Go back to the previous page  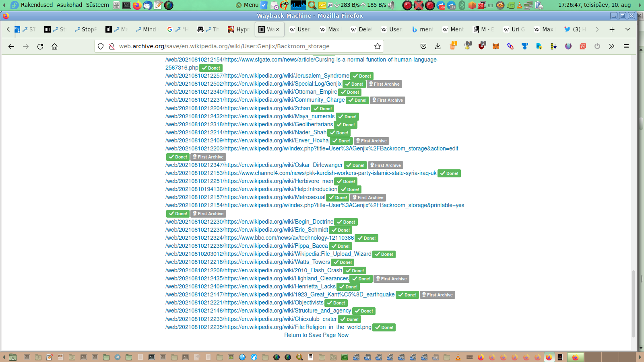(x=11, y=46)
